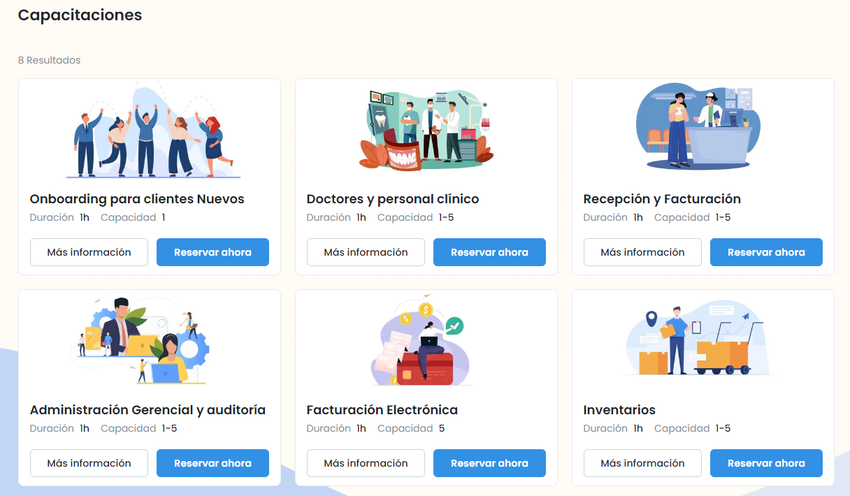Open the Facturación Electrónica credit card image
Image resolution: width=850 pixels, height=496 pixels.
point(421,340)
